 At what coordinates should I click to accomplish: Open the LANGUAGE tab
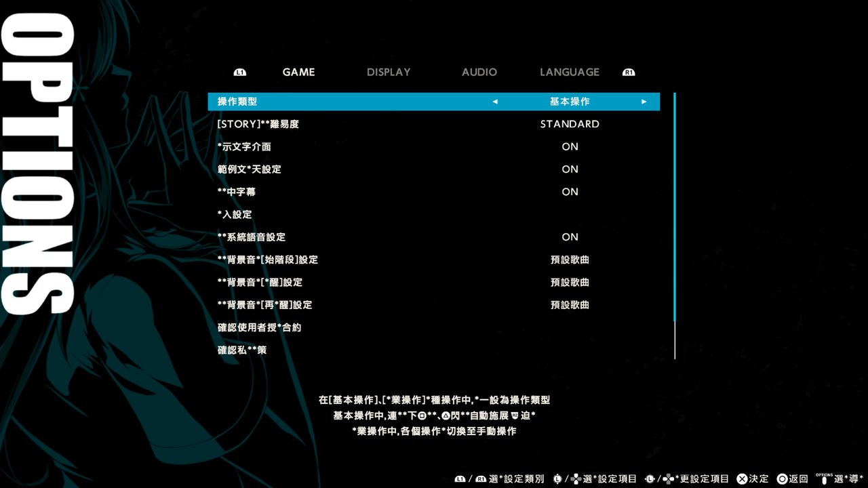click(x=570, y=72)
